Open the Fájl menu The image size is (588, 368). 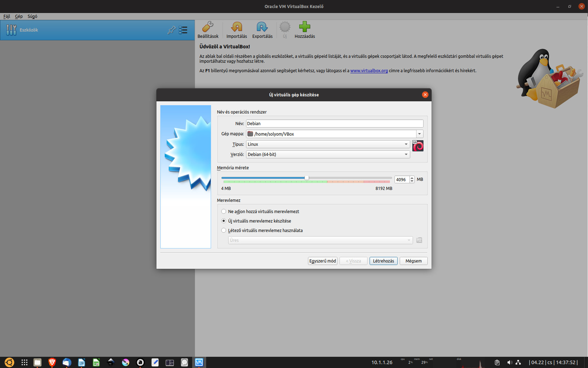pyautogui.click(x=7, y=16)
